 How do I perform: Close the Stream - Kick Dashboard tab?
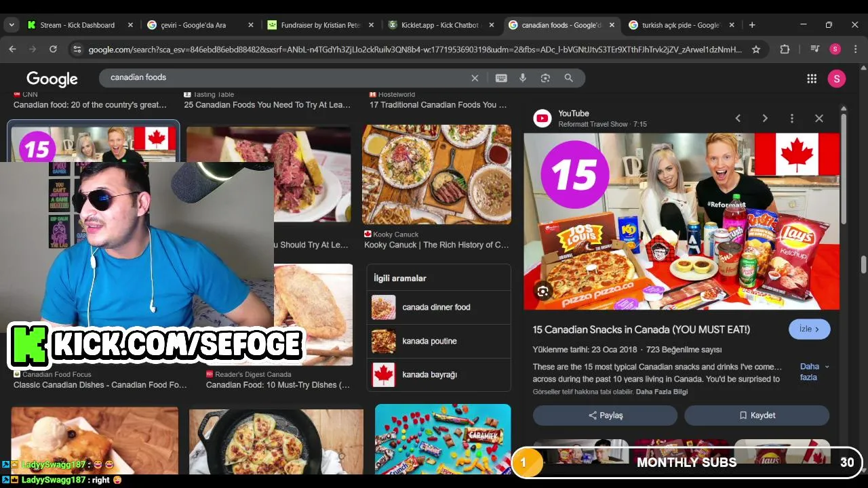(130, 25)
